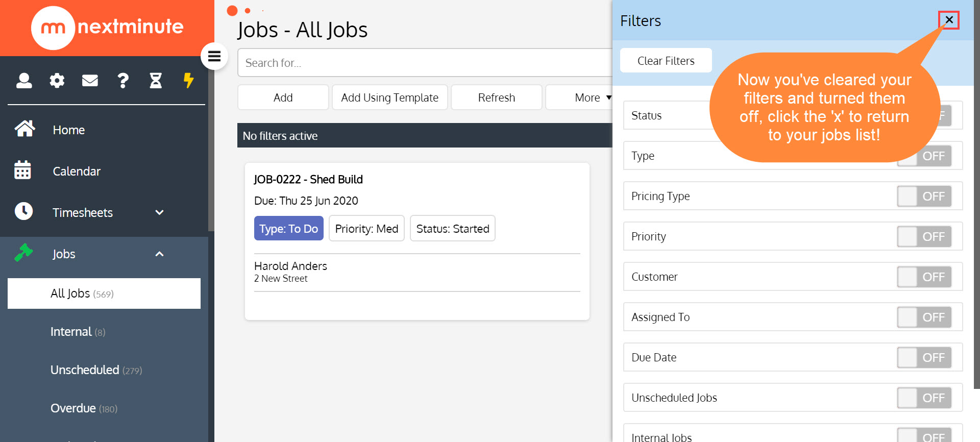Expand the Timesheets chevron
The image size is (980, 442).
159,212
